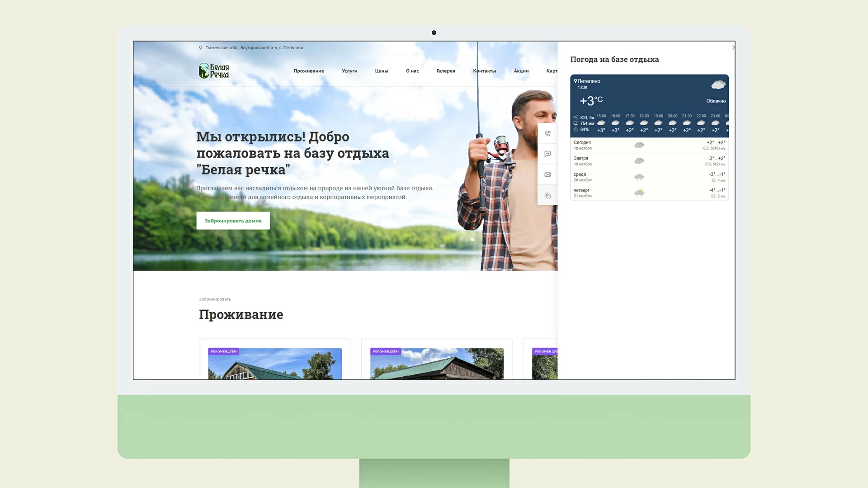The width and height of the screenshot is (868, 488).
Task: Open the Услуги menu item
Action: click(x=349, y=71)
